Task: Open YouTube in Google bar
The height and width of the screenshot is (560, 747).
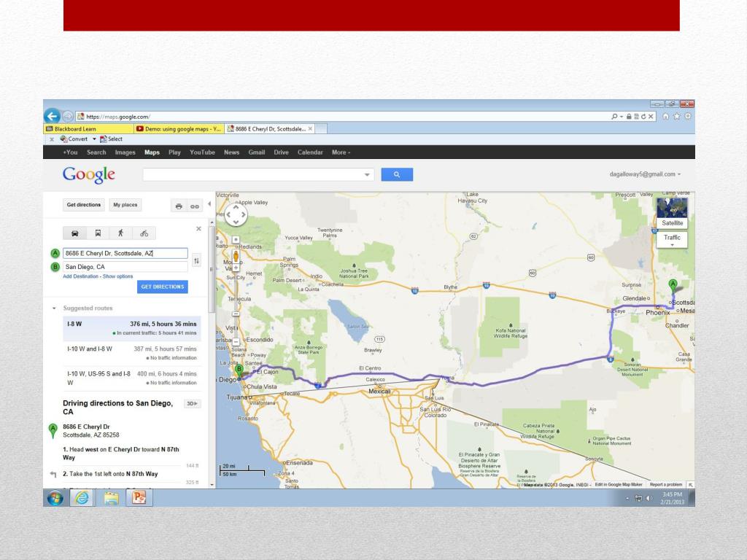Action: pyautogui.click(x=203, y=152)
